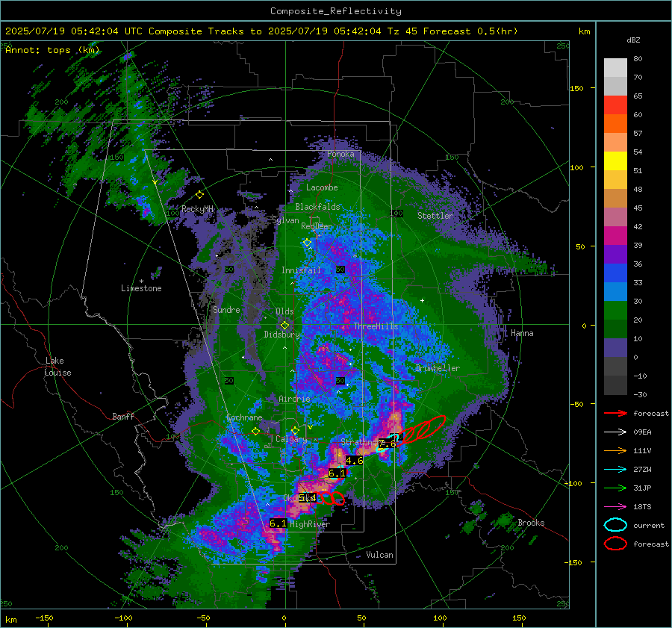Image resolution: width=672 pixels, height=628 pixels.
Task: Click the Brooks city label
Action: coord(531,523)
